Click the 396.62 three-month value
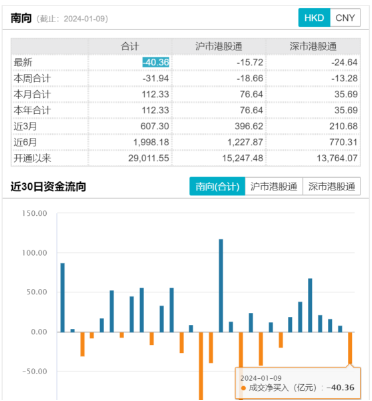 (249, 126)
